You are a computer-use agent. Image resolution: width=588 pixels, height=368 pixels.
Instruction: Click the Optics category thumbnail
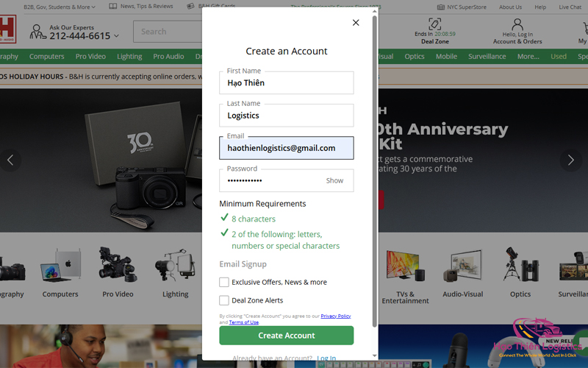[520, 265]
